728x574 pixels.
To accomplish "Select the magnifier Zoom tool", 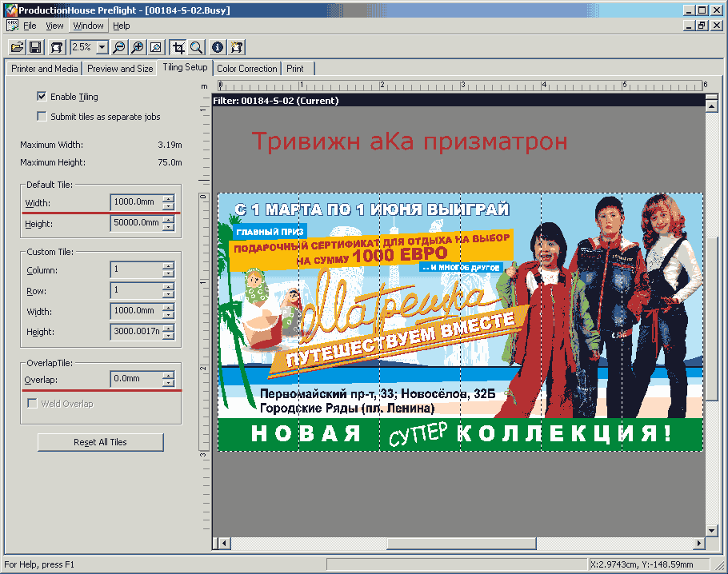I will pyautogui.click(x=196, y=47).
